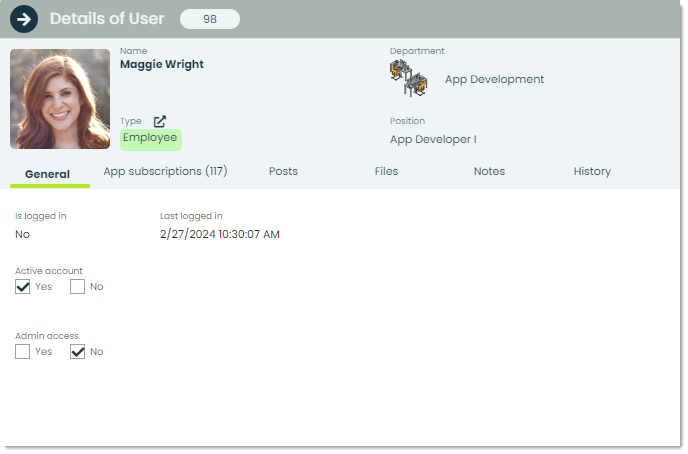Screen dimensions: 688x454
Task: Check the Active account Yes checkbox
Action: (22, 287)
